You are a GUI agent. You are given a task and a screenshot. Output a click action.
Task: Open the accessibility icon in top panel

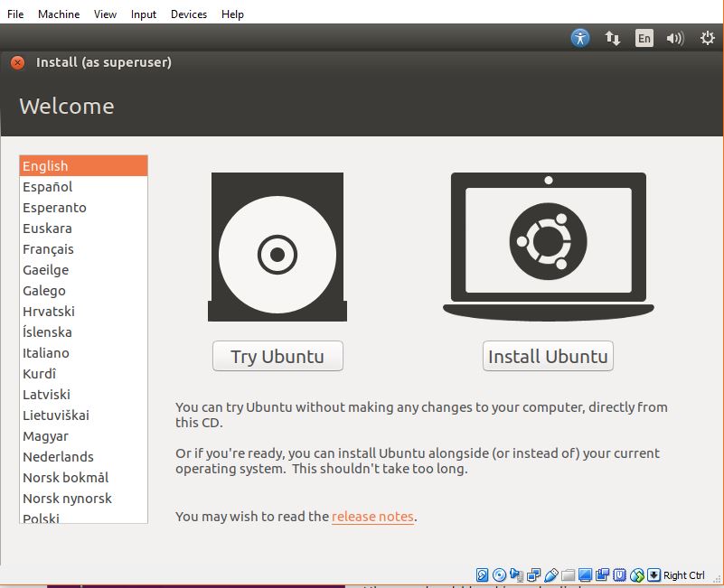(579, 38)
